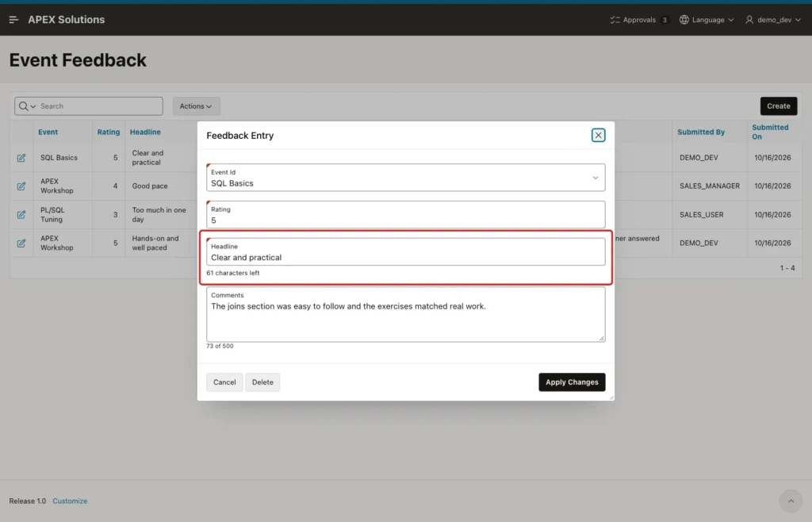This screenshot has width=812, height=522.
Task: Click the comments resize handle
Action: (x=601, y=338)
